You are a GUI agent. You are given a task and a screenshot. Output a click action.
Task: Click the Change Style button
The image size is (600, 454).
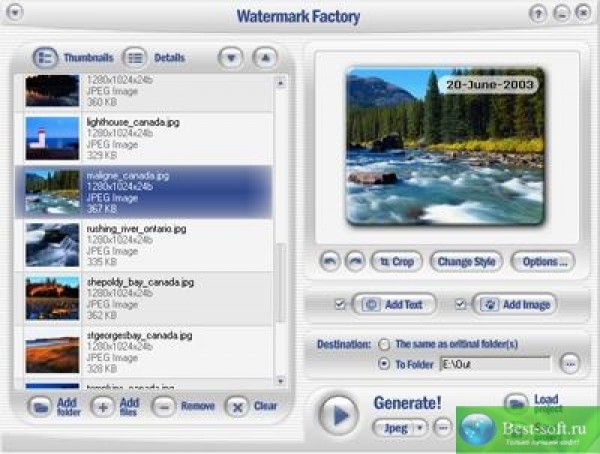pos(466,262)
